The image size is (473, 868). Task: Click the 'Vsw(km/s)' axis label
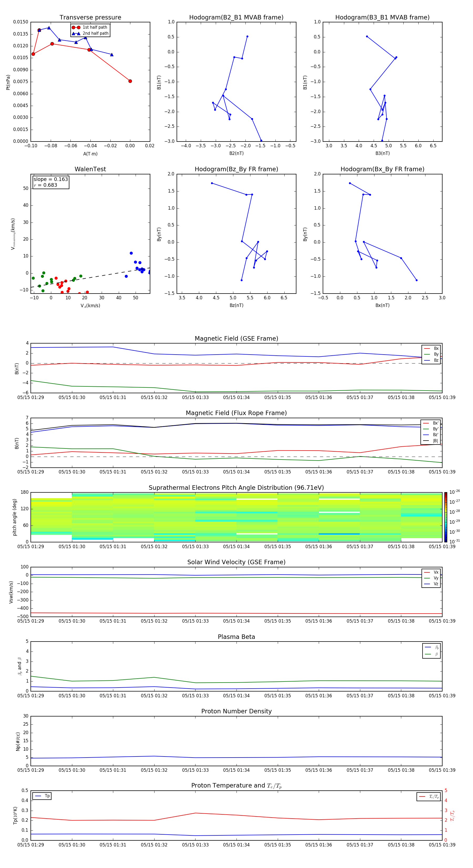[x=11, y=592]
